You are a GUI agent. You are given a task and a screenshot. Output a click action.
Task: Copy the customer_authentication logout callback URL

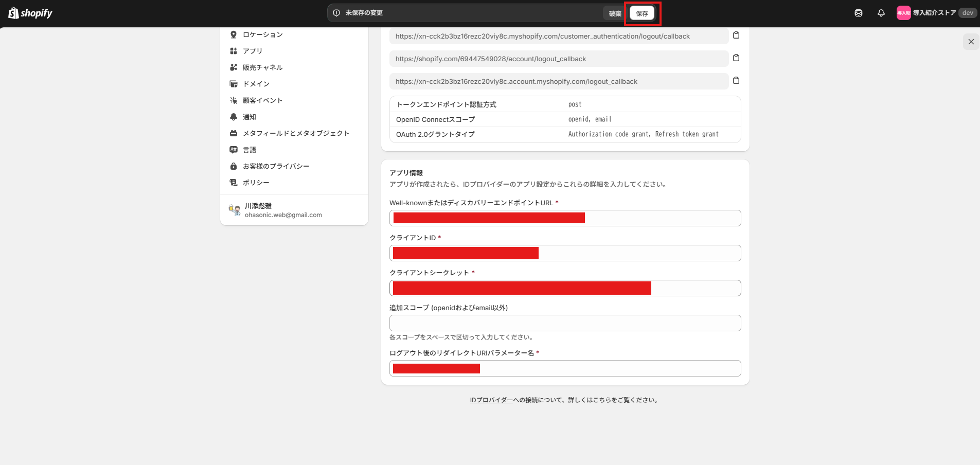[736, 35]
